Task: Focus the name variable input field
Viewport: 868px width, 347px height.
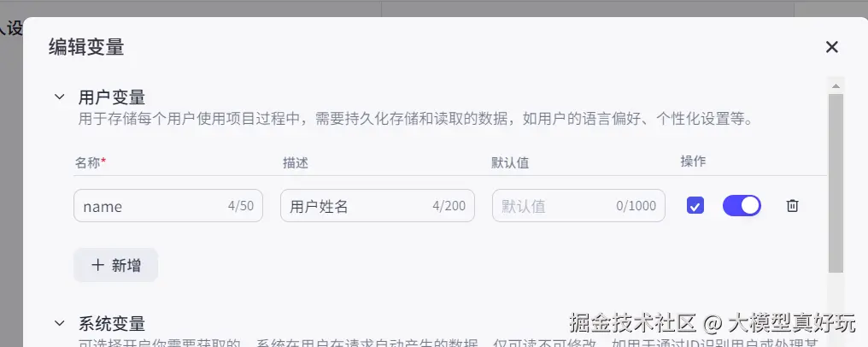Action: (x=168, y=206)
